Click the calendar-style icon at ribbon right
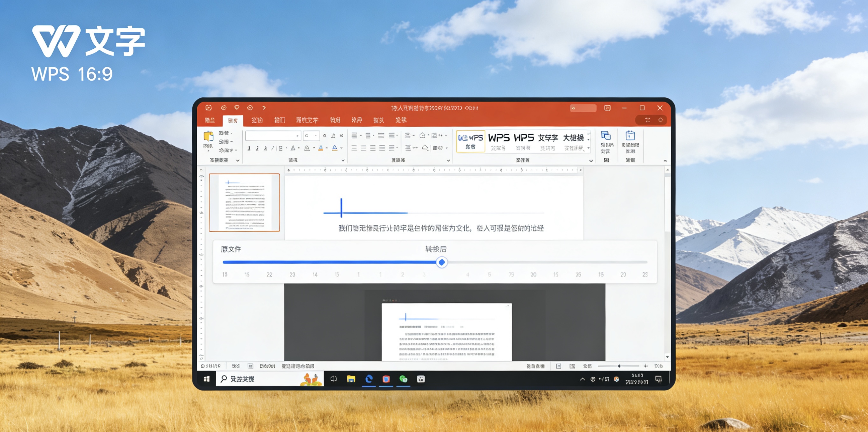 click(630, 136)
